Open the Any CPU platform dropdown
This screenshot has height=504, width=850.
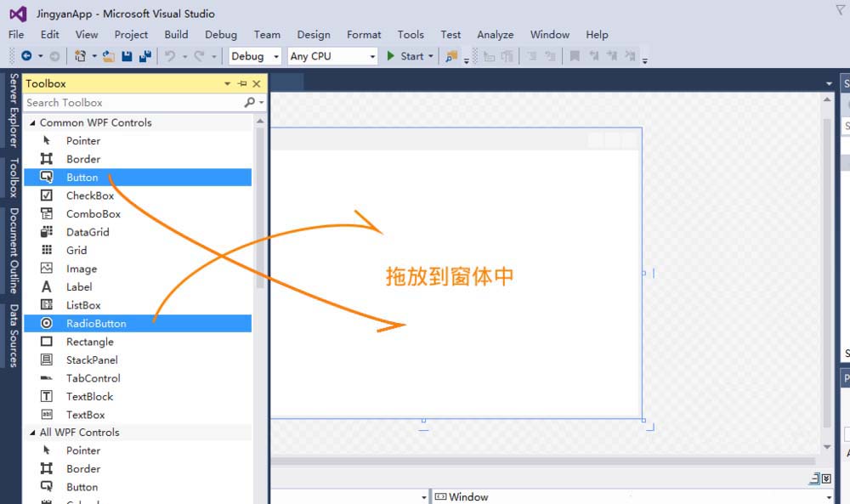(332, 56)
